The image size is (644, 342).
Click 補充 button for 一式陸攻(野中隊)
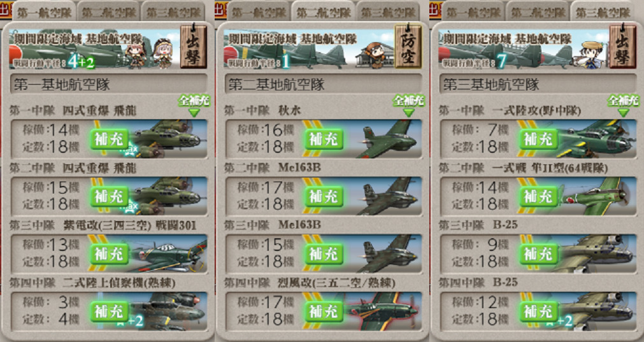pyautogui.click(x=538, y=139)
